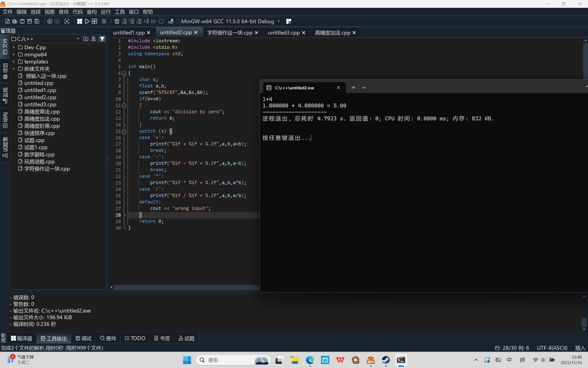Open 高精度乘法.cpp in file list
This screenshot has width=588, height=368.
42,112
